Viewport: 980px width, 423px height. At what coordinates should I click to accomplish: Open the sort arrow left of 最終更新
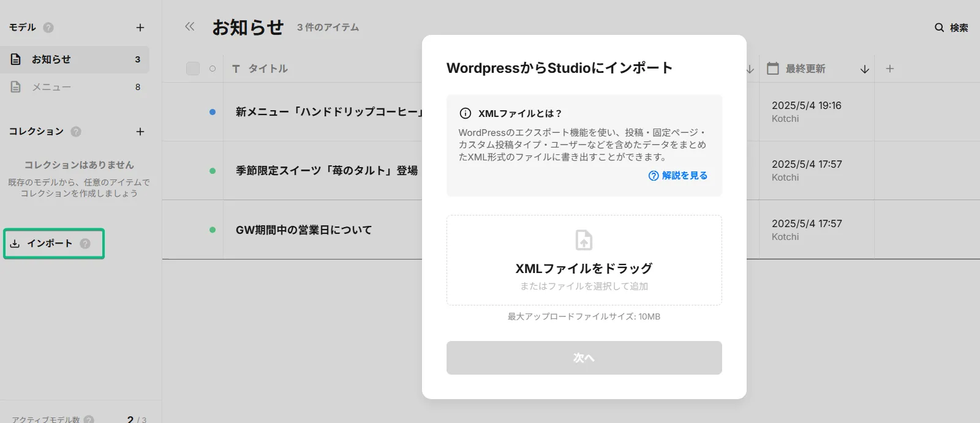(750, 69)
